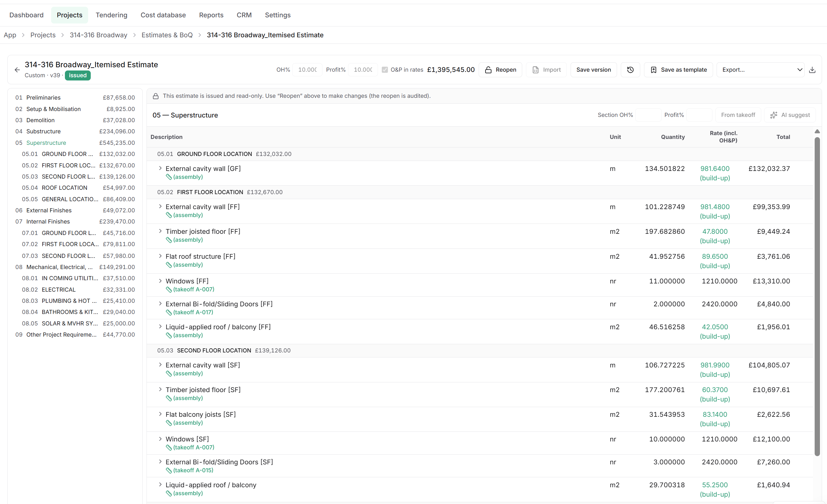Select 05.04 ROOF LOCATION in section list

pos(78,188)
